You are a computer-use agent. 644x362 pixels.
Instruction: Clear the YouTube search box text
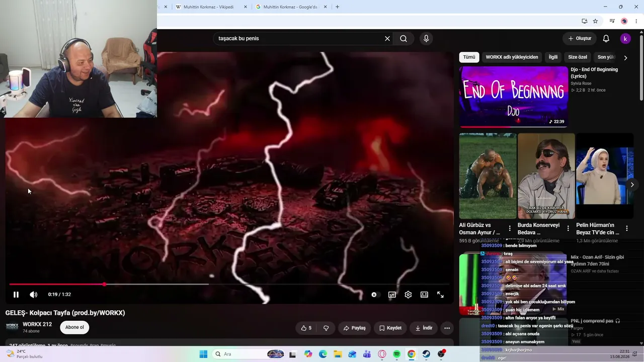pyautogui.click(x=387, y=39)
